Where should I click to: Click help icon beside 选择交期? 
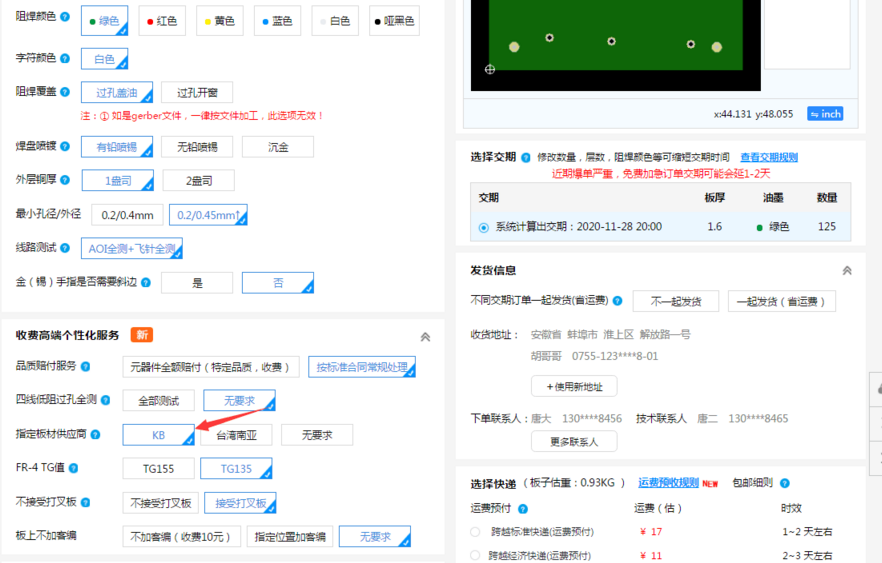[526, 157]
